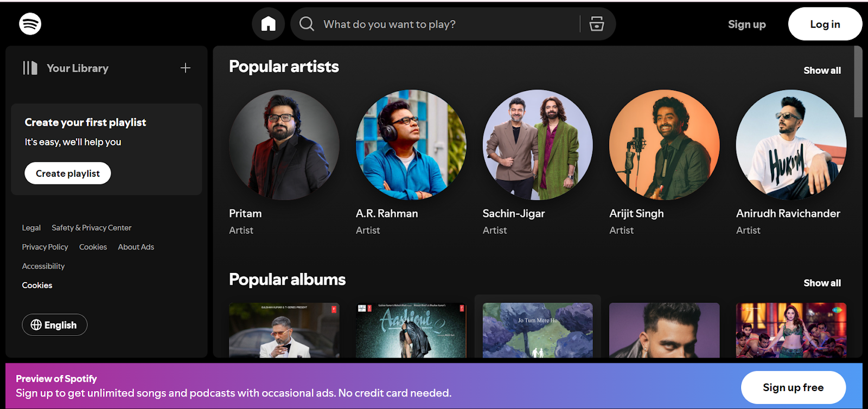Open the Accessibility link

(x=43, y=266)
